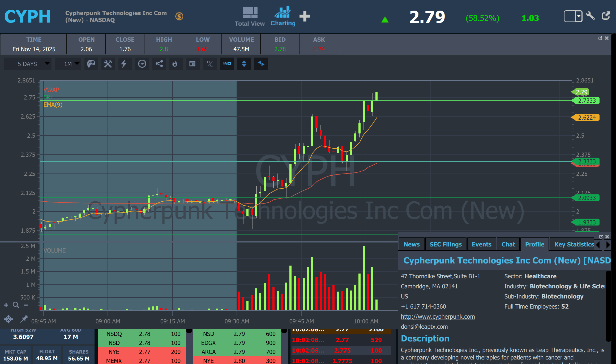The image size is (616, 364).
Task: Click the 47 Thorndike Street address link
Action: point(440,276)
